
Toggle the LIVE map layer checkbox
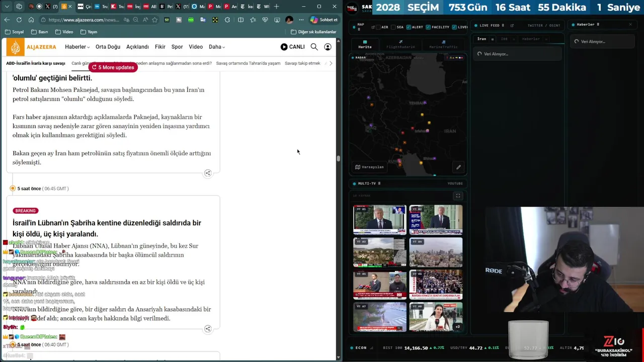(454, 27)
